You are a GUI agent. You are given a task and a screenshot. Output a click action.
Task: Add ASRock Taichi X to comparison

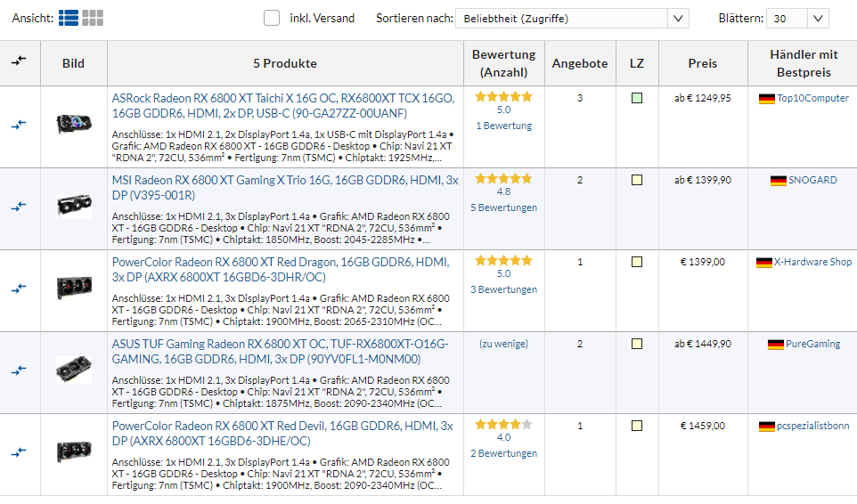[19, 125]
